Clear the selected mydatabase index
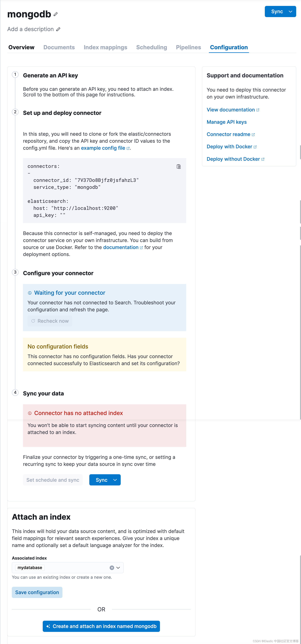This screenshot has width=301, height=644. point(112,568)
